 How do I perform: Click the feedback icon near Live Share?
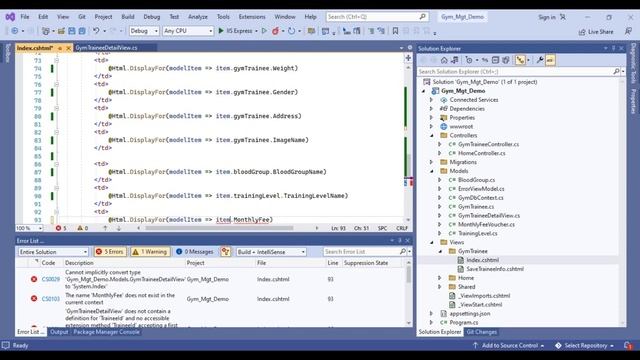pos(628,31)
